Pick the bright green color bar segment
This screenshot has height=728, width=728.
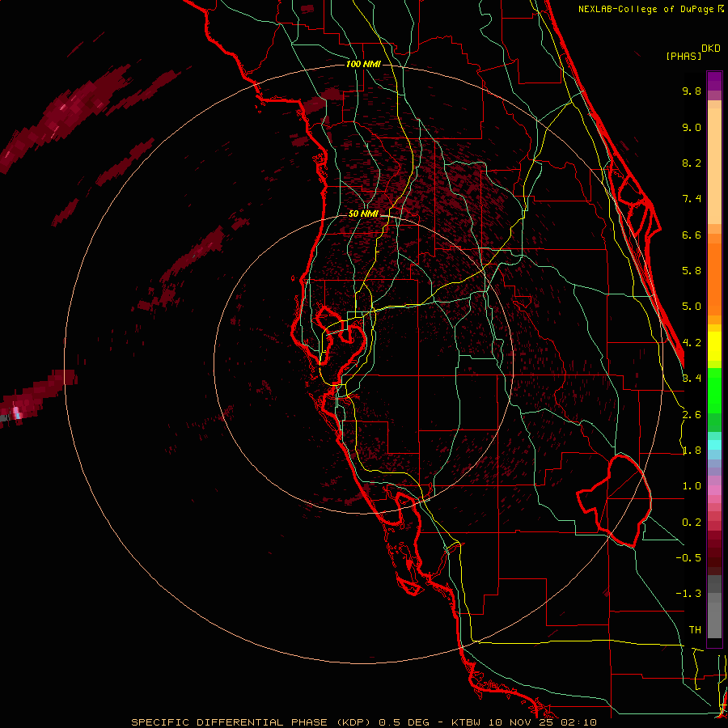tap(714, 390)
